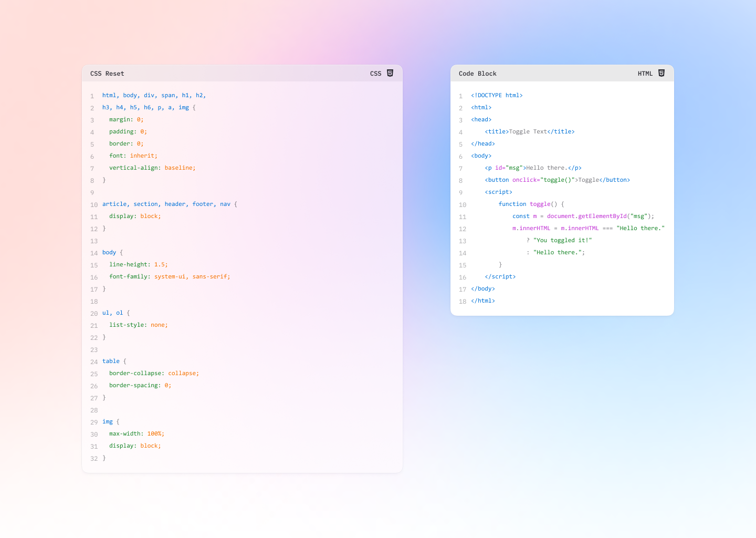Image resolution: width=756 pixels, height=538 pixels.
Task: Click line number 10 in Code Block
Action: (463, 205)
